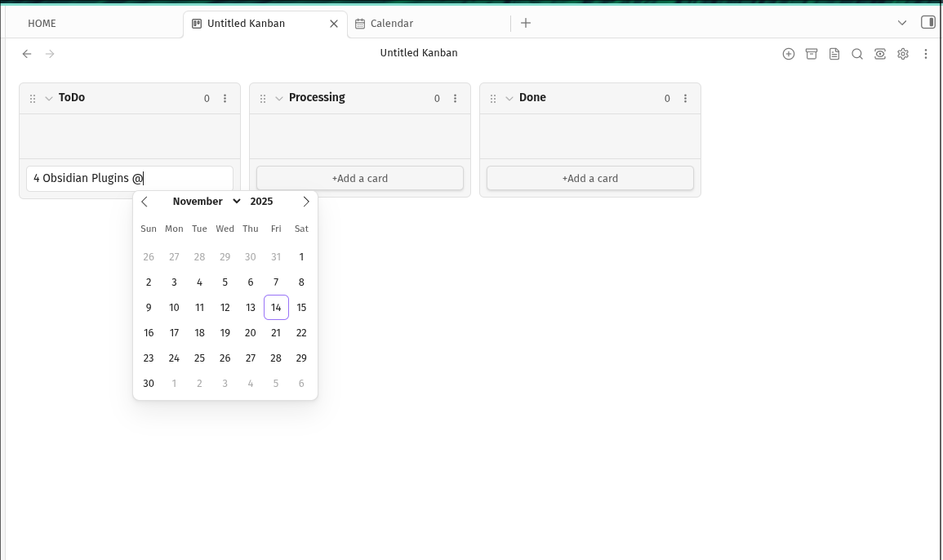Screen dimensions: 943x560
Task: Click the board view eye icon
Action: point(880,54)
